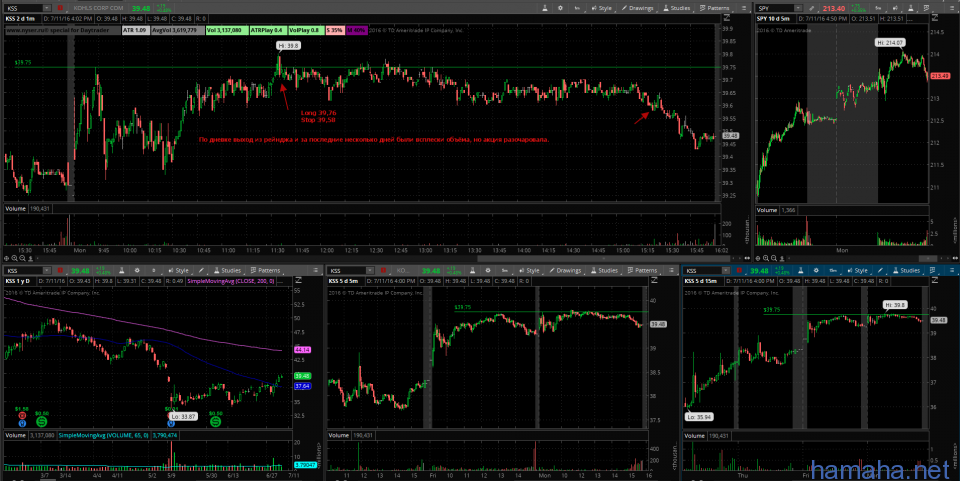This screenshot has width=960, height=481.
Task: Open the Patterns button in daily chart
Action: (x=266, y=270)
